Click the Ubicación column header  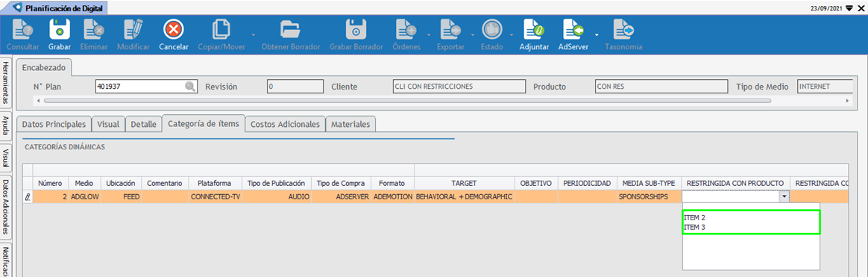pyautogui.click(x=121, y=183)
